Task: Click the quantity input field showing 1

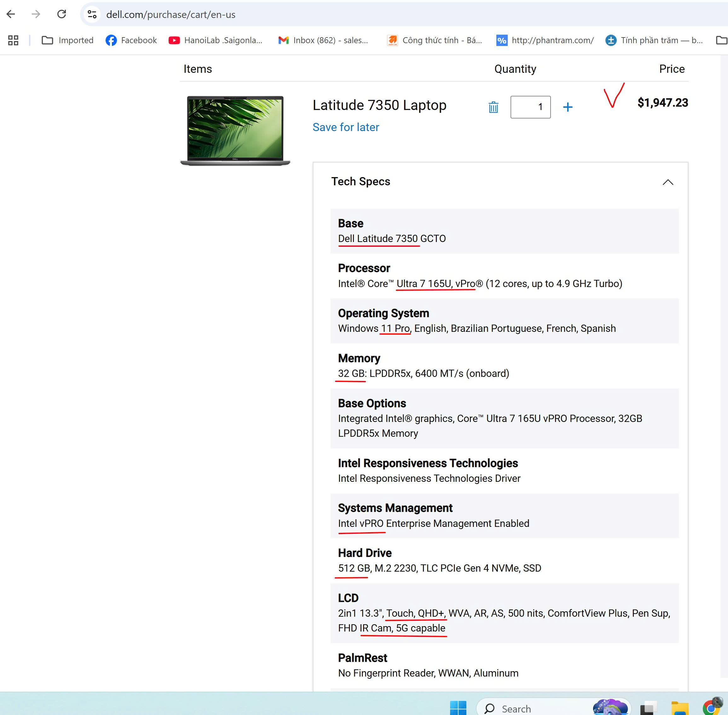Action: coord(530,107)
